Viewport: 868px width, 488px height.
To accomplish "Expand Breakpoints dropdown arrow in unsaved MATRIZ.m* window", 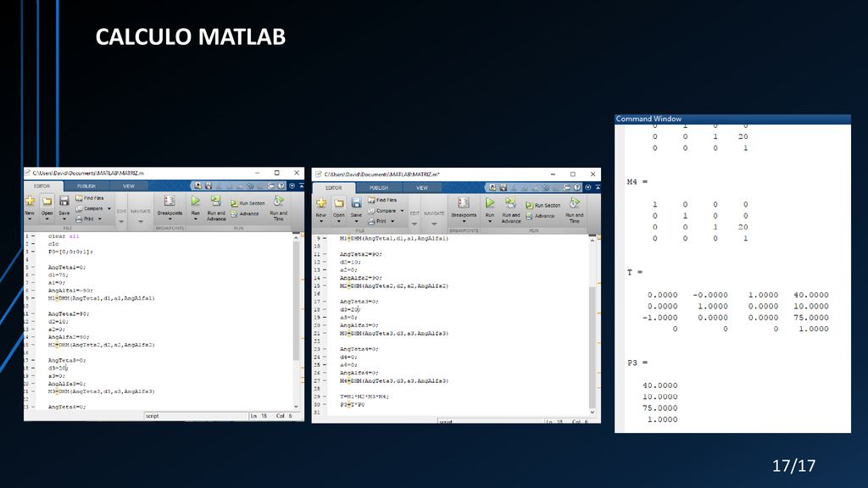I will [x=464, y=222].
